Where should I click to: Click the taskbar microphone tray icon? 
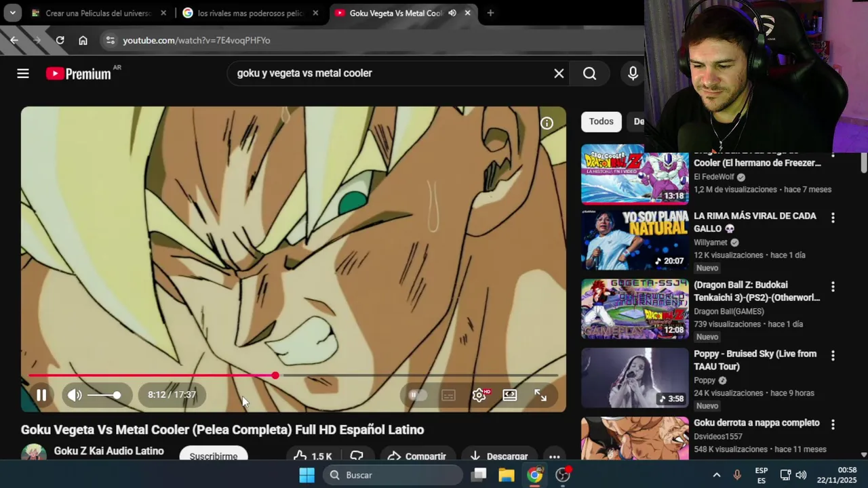tap(737, 475)
